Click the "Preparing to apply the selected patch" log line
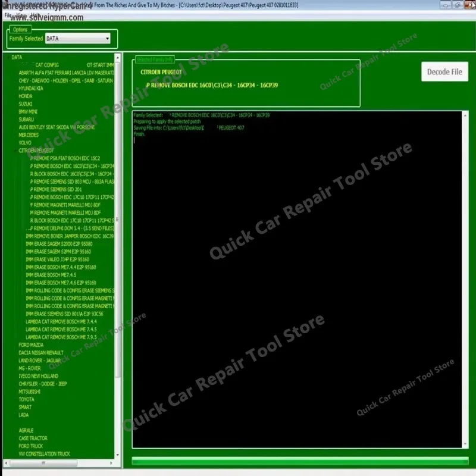This screenshot has width=476, height=476. point(167,121)
